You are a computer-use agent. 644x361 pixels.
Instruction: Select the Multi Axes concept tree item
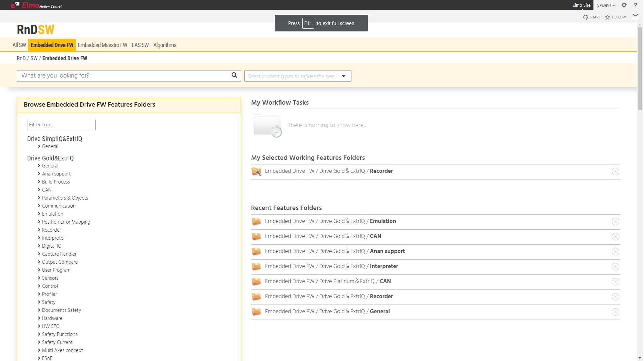[62, 350]
